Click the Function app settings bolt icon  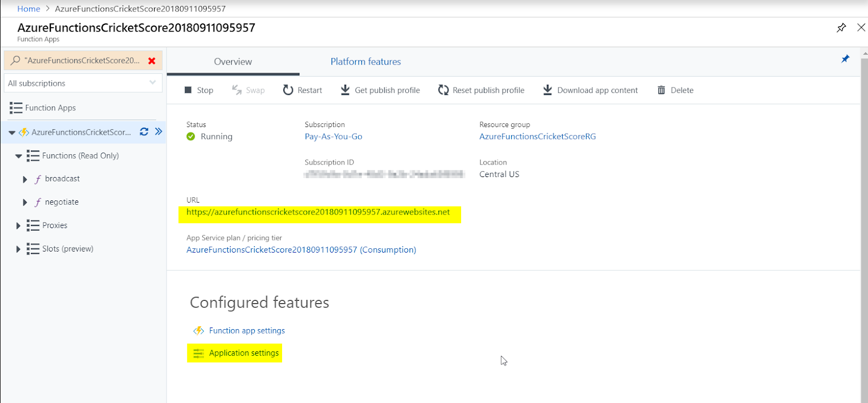pyautogui.click(x=199, y=331)
